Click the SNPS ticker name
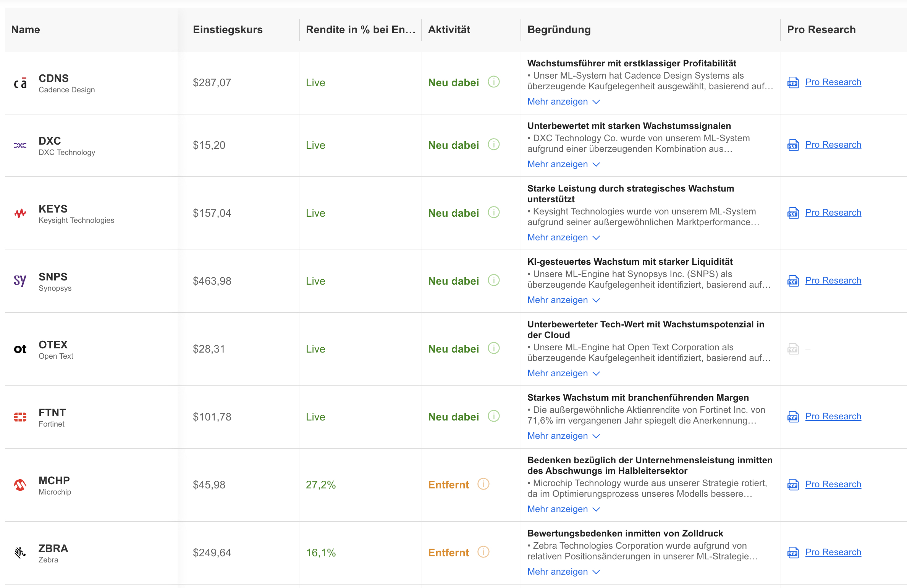Image resolution: width=907 pixels, height=588 pixels. 53,277
